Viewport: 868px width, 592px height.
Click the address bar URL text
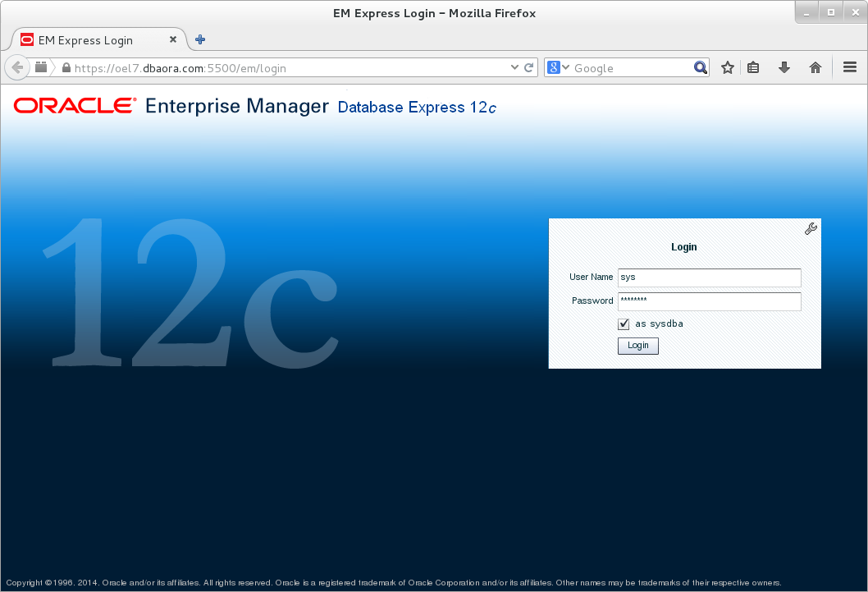click(180, 68)
